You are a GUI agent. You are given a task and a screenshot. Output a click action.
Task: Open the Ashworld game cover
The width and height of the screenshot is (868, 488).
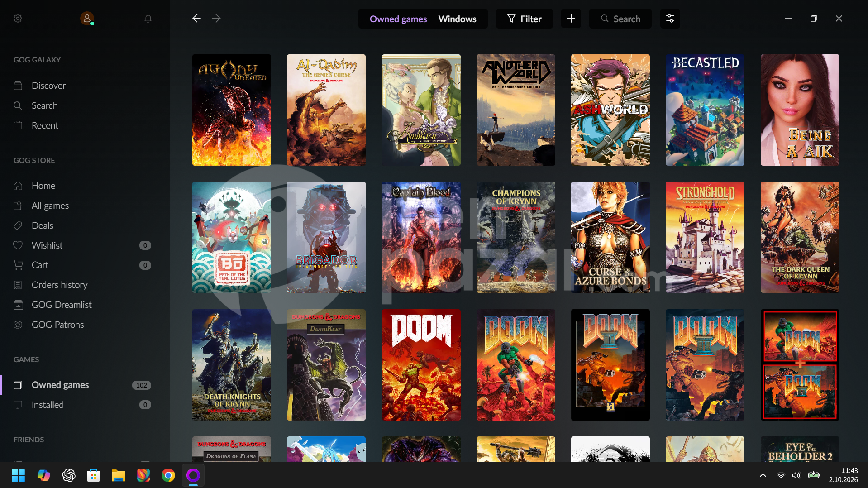coord(610,110)
